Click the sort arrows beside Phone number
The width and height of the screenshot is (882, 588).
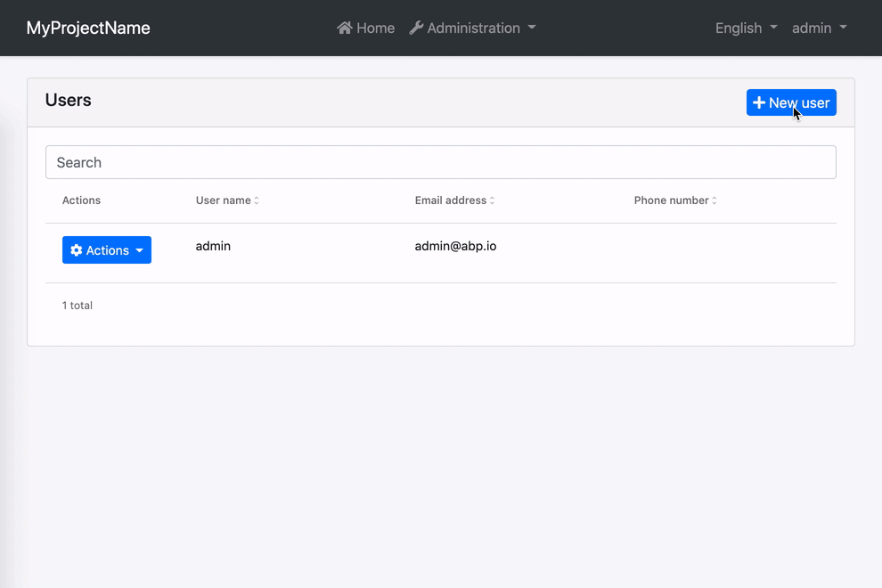pos(714,200)
